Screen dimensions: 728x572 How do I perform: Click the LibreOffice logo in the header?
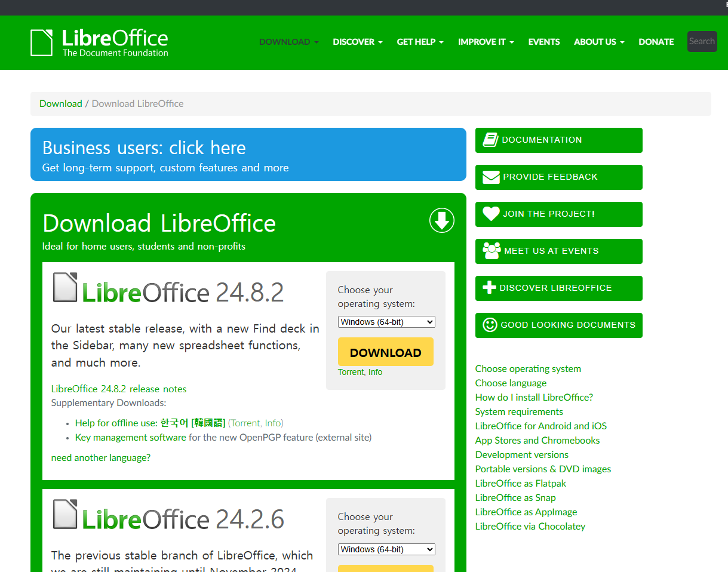(99, 42)
